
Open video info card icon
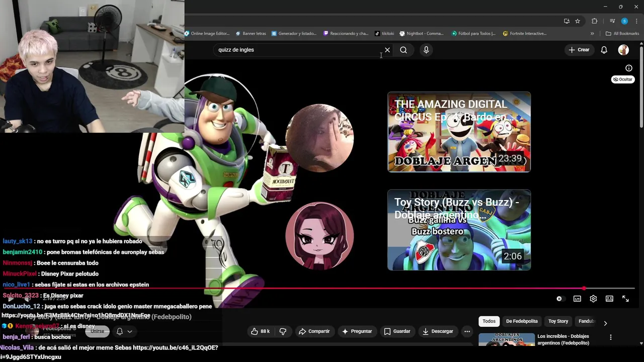629,68
